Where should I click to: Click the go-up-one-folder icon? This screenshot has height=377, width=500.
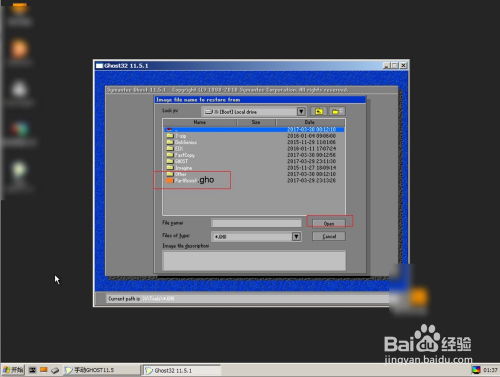(319, 111)
